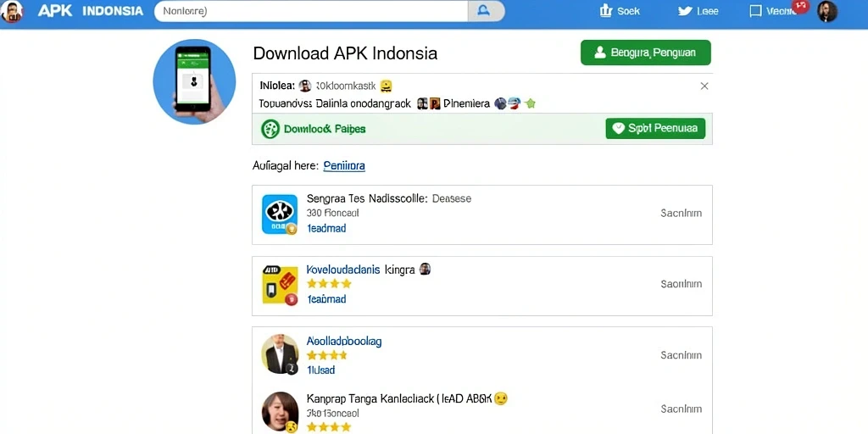Click the search submit icon button
Screen dimensions: 868x434
[486, 11]
